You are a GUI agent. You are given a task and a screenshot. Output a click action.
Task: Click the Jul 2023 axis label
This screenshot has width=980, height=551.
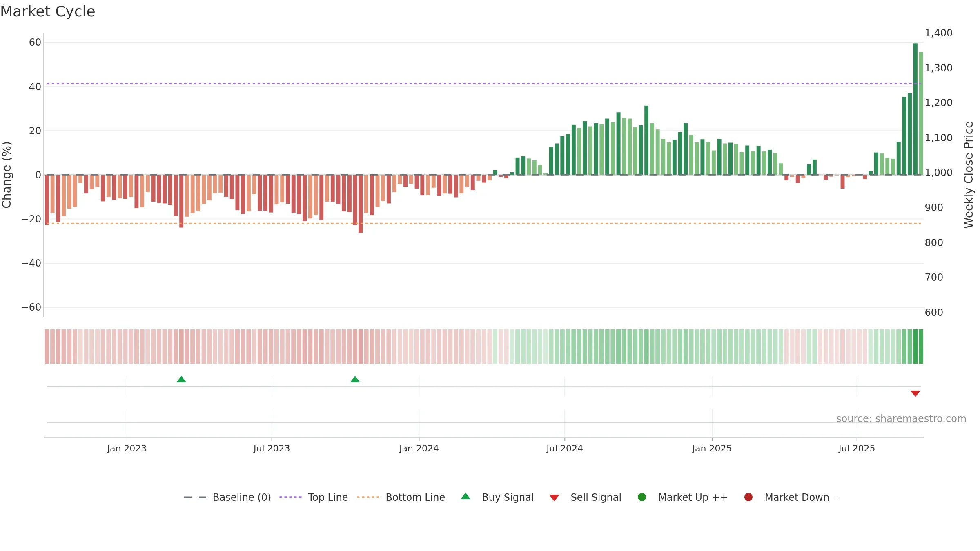pos(272,448)
